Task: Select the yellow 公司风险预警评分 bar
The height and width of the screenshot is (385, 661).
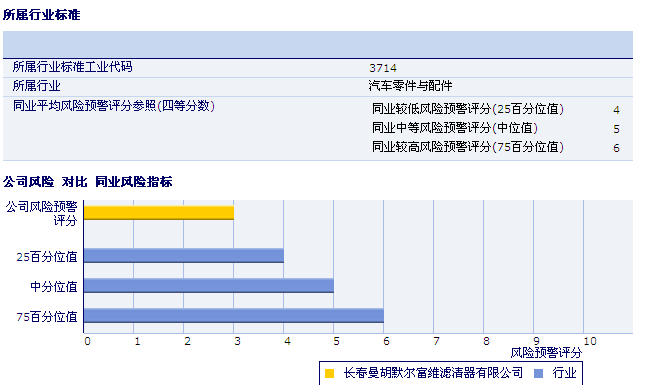Action: click(x=159, y=213)
